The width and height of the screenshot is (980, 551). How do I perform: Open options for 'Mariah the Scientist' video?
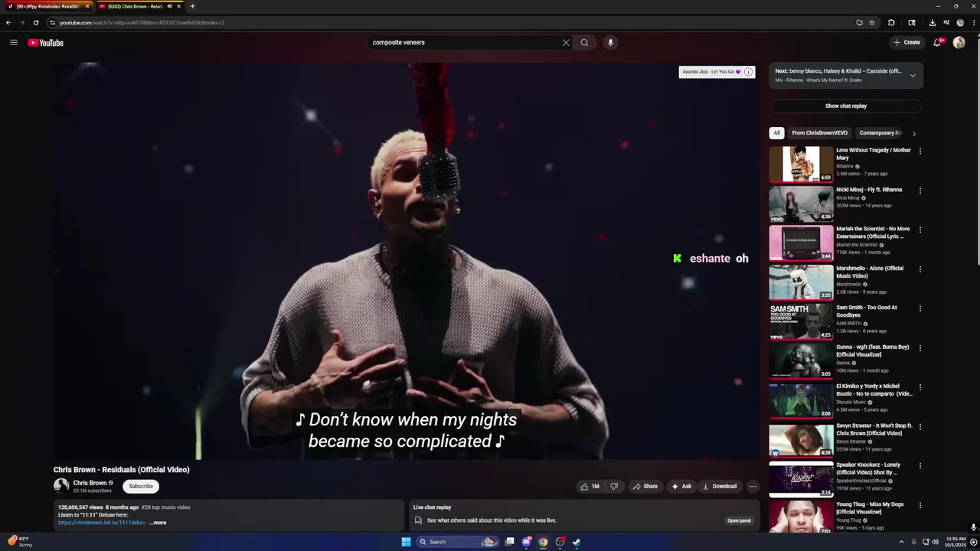(x=920, y=230)
